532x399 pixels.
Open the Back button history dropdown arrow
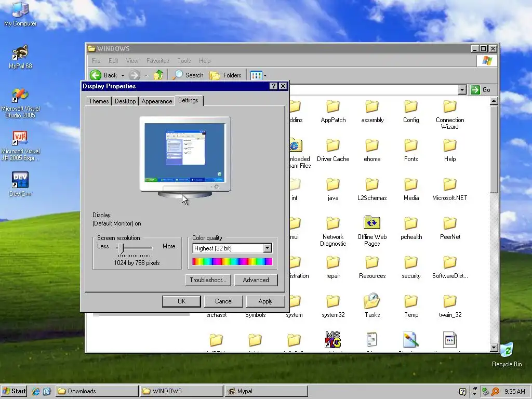pos(123,75)
